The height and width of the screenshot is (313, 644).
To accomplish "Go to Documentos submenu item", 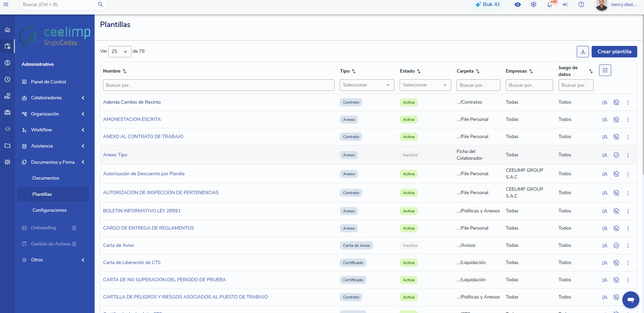I will tap(46, 178).
